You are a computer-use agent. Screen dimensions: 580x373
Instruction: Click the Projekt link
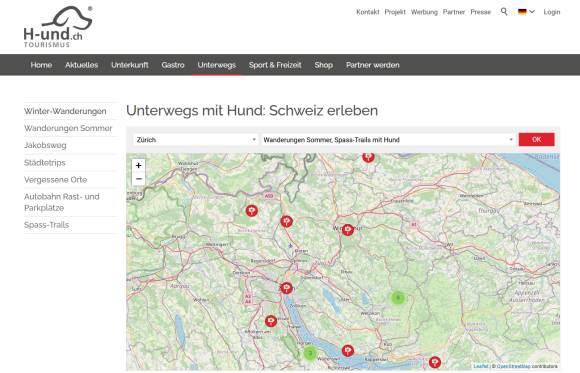(395, 12)
